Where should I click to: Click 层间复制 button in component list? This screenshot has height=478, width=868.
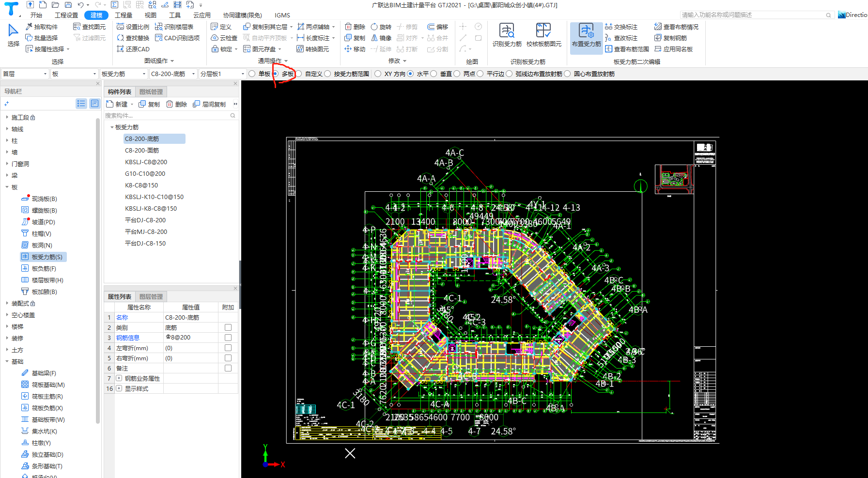[x=210, y=104]
